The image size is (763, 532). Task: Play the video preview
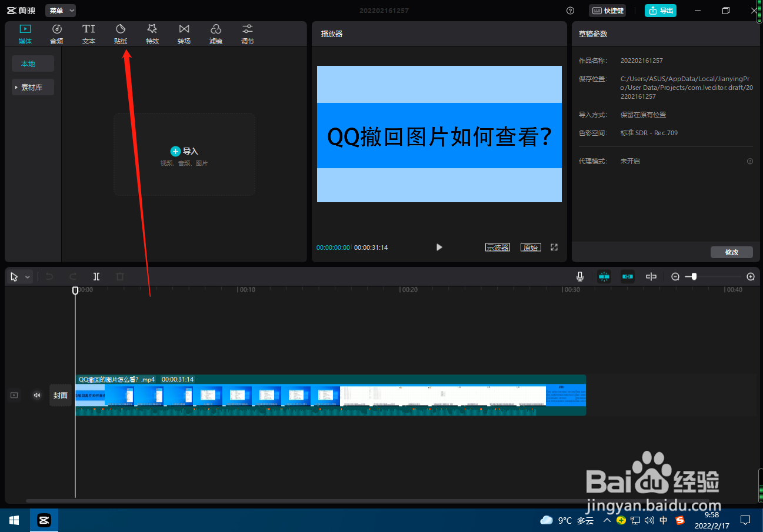tap(439, 247)
